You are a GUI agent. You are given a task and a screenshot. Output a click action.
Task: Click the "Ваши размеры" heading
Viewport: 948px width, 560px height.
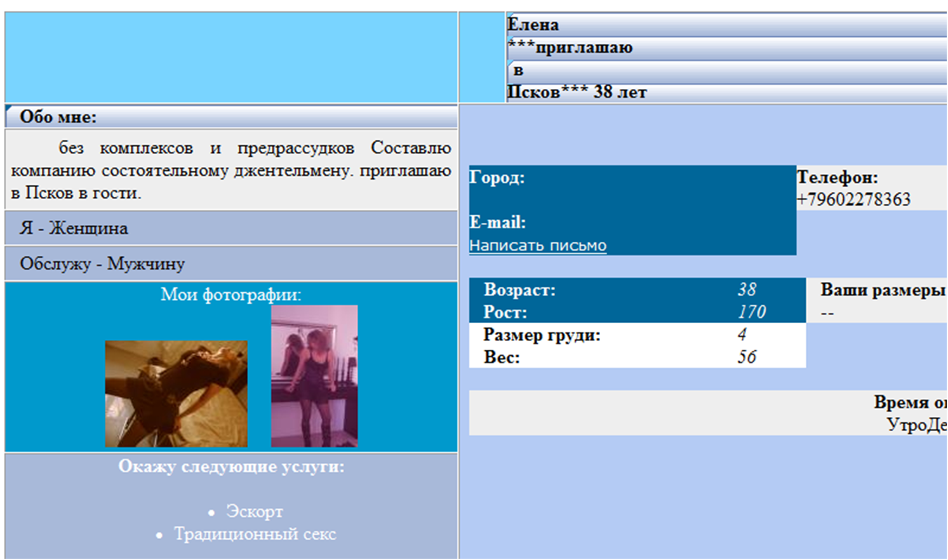(883, 290)
